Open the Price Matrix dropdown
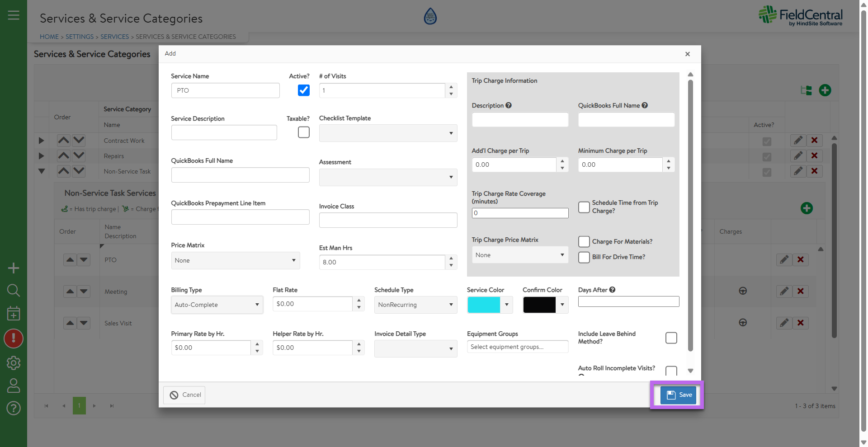 point(235,260)
